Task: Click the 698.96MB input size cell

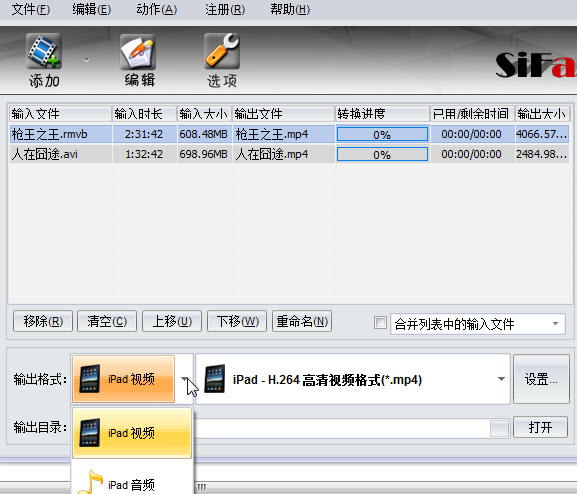Action: click(x=205, y=154)
